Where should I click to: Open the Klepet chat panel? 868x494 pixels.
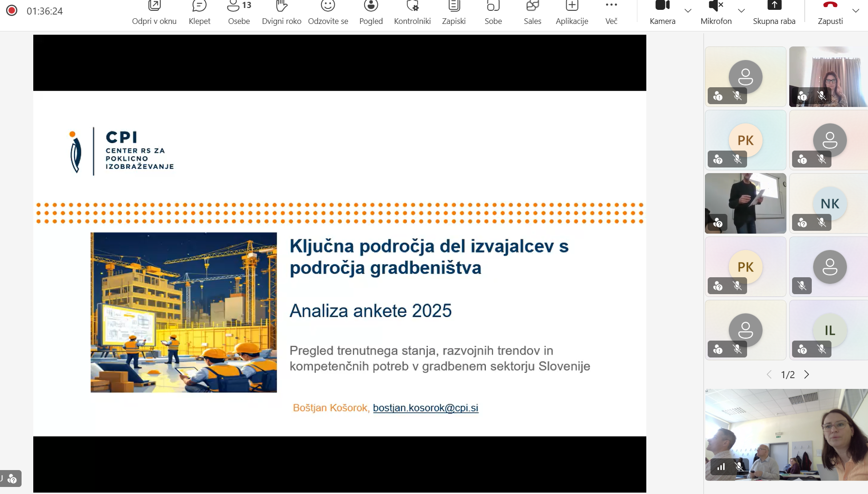199,12
